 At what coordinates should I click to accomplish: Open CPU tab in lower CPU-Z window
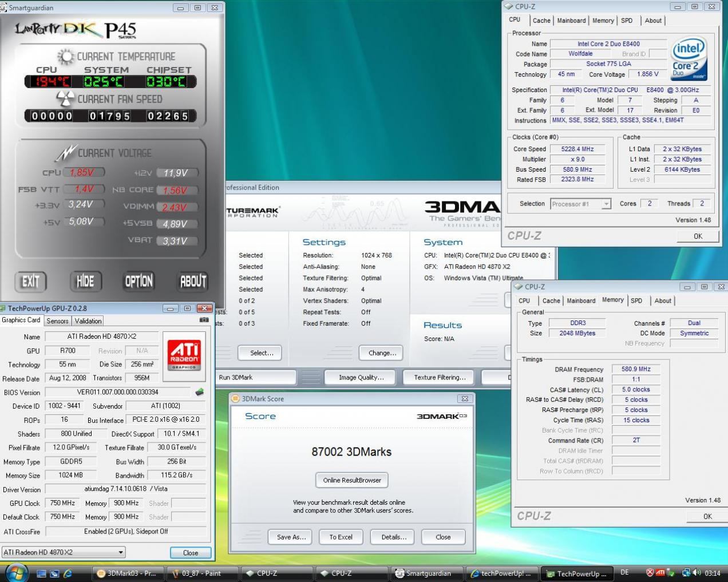click(524, 300)
